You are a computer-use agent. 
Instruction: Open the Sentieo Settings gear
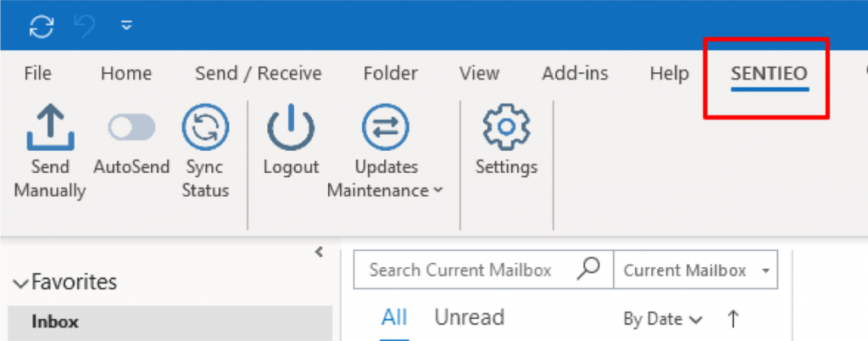point(507,126)
